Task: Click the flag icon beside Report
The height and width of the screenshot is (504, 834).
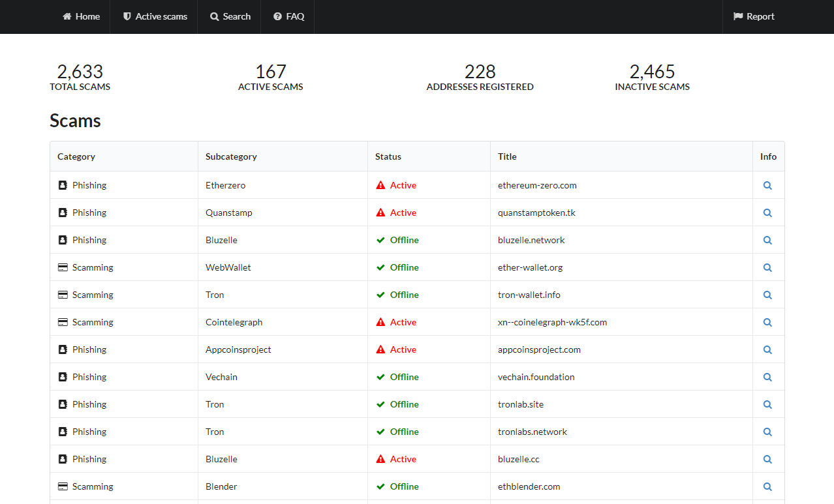Action: (739, 16)
